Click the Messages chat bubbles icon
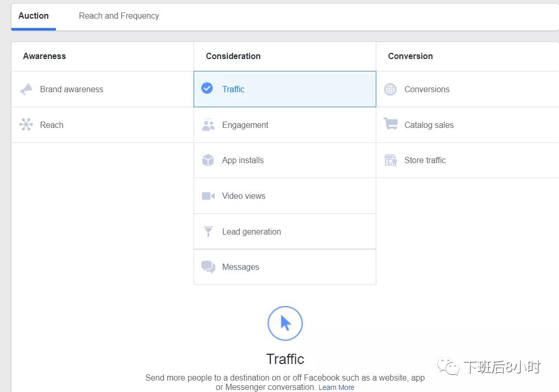The height and width of the screenshot is (392, 559). click(x=208, y=267)
